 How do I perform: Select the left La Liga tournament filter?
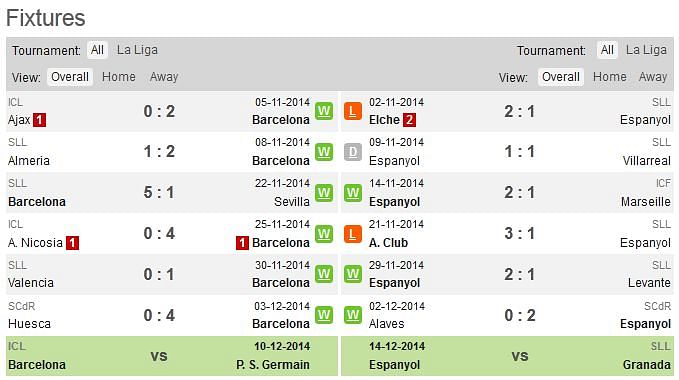click(x=137, y=50)
